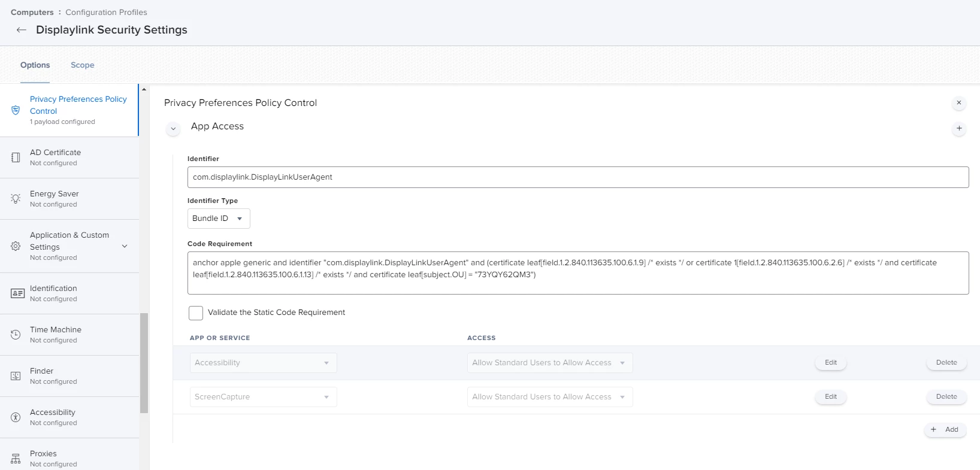Viewport: 980px width, 470px height.
Task: Select Privacy Preferences Policy Control payload
Action: pos(69,110)
